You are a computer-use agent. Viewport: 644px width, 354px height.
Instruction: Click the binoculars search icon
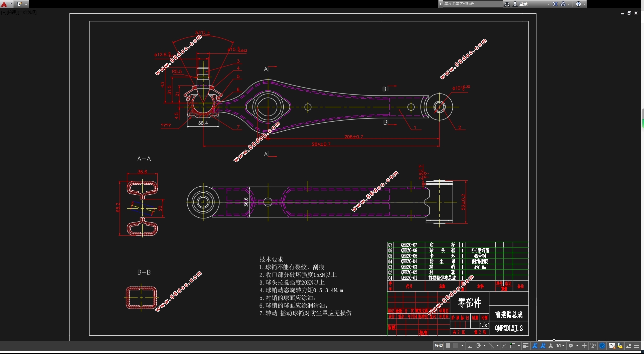tap(507, 4)
